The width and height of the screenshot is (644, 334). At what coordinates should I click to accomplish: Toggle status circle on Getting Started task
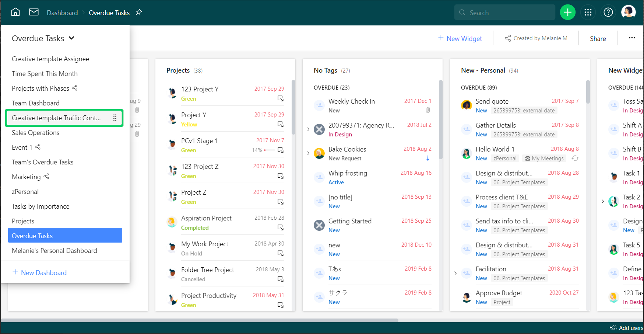pos(319,225)
